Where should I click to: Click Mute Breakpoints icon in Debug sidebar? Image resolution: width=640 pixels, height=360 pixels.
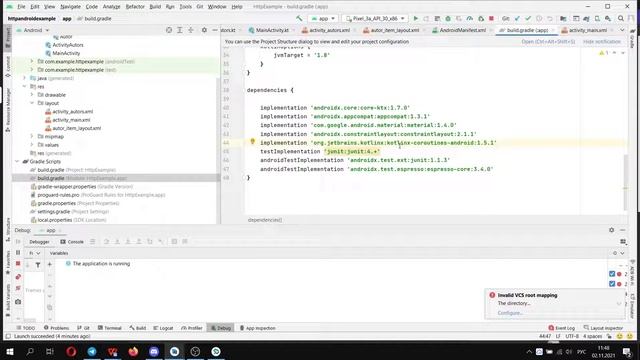pyautogui.click(x=18, y=288)
